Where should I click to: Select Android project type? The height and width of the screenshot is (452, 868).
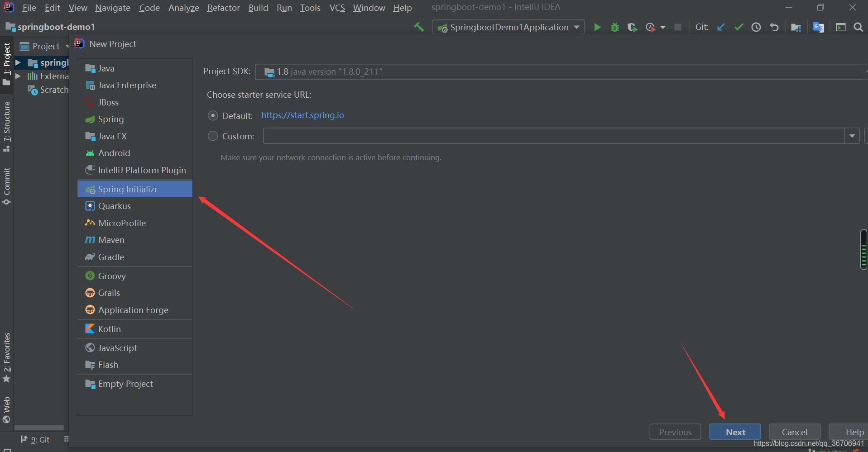[135, 153]
